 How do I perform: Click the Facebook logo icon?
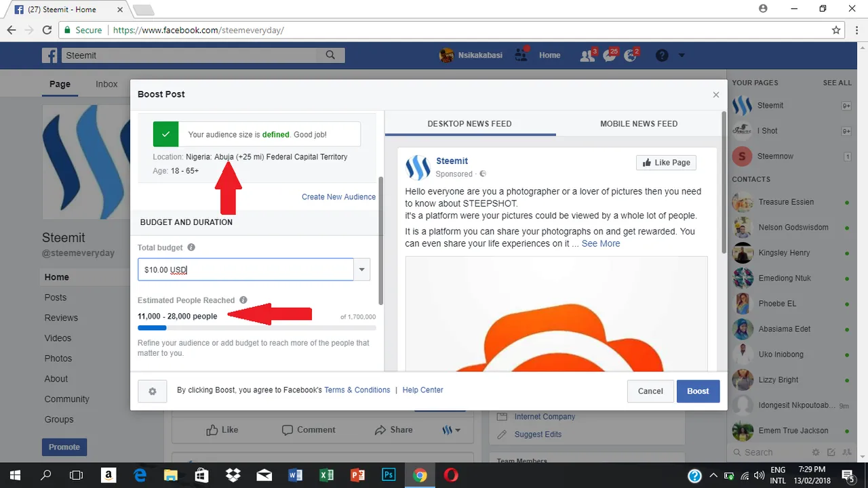point(49,55)
